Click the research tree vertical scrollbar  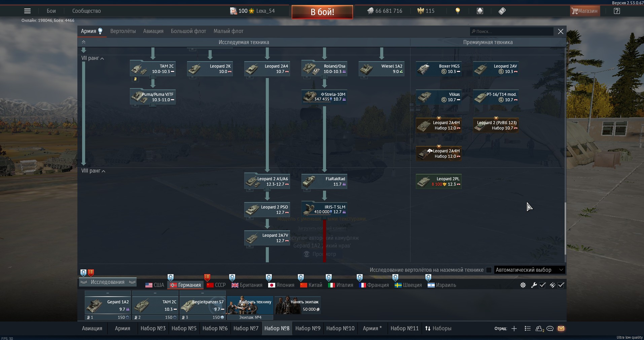565,229
